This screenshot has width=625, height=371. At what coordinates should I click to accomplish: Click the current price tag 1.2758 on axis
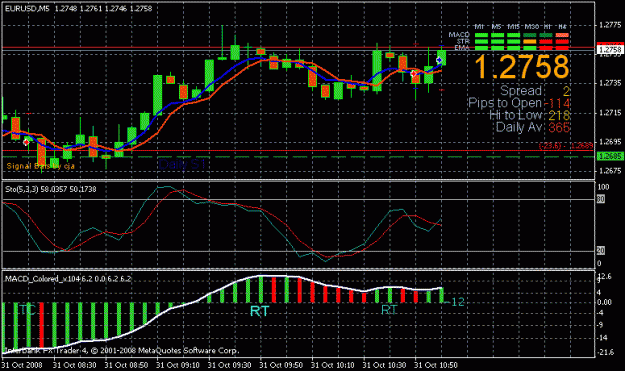(x=610, y=49)
